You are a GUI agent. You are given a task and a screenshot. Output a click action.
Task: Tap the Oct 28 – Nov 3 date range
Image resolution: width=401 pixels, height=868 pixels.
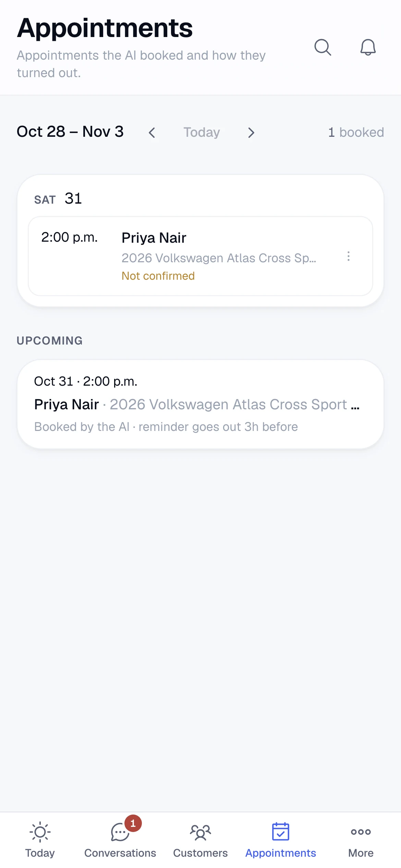[x=70, y=132]
